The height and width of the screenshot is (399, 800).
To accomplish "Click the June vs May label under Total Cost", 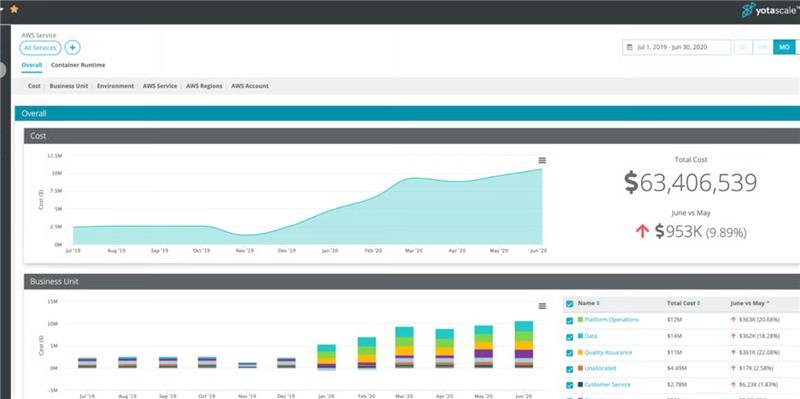I will [691, 213].
